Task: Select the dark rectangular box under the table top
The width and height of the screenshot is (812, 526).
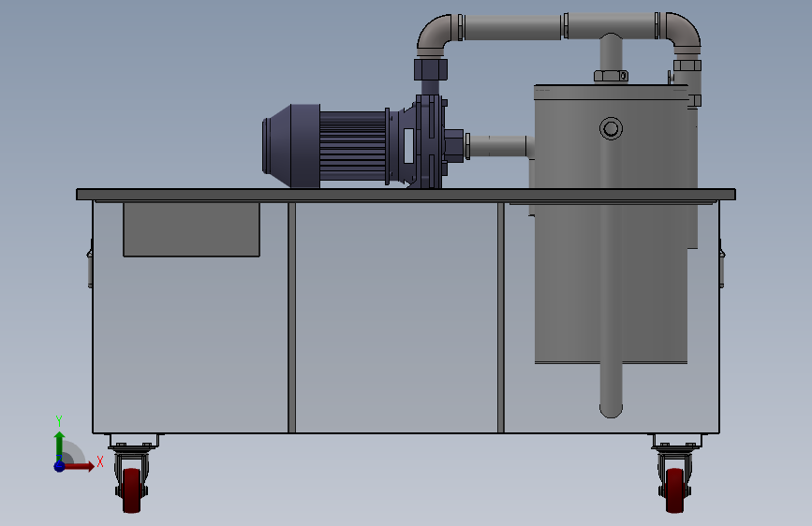Action: point(192,229)
